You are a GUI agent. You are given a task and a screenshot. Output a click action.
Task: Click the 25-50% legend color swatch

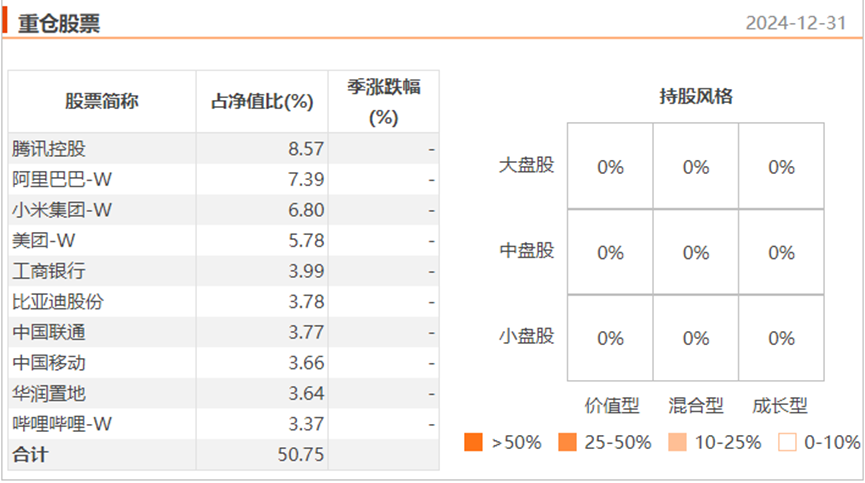click(568, 441)
